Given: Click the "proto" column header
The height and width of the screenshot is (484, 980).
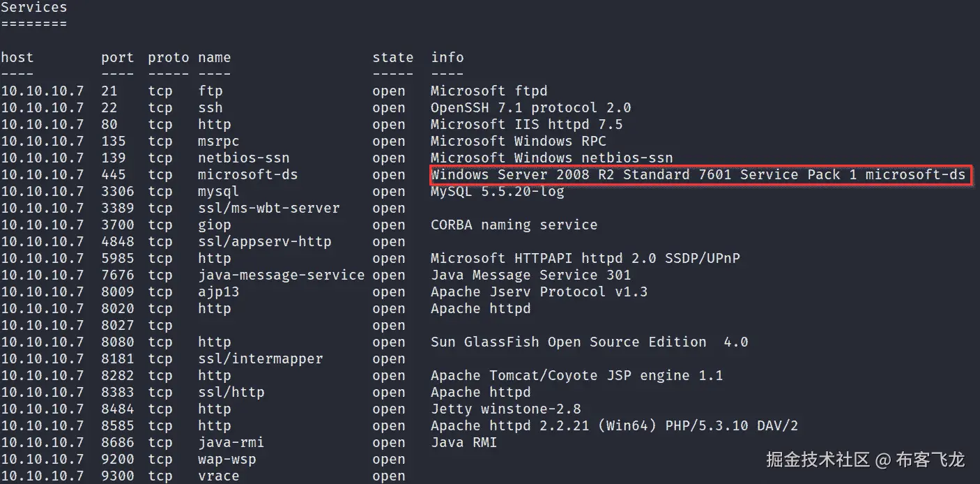Looking at the screenshot, I should [x=168, y=58].
